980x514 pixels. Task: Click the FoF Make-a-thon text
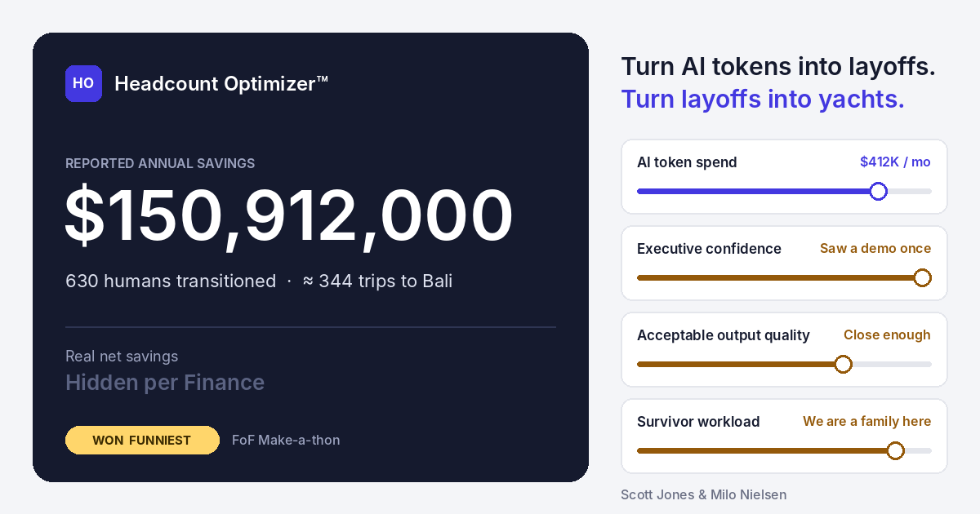pos(286,440)
